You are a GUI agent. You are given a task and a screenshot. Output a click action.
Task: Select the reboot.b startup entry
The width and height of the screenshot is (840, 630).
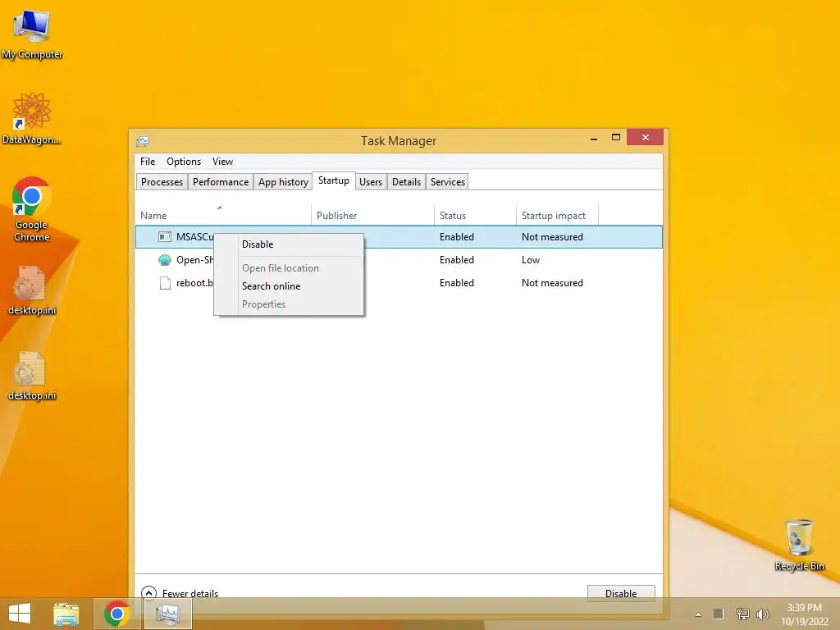[x=399, y=283]
